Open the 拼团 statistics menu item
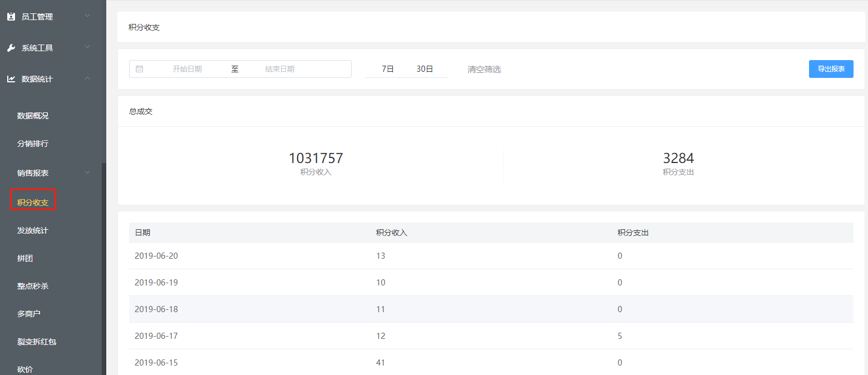 click(x=26, y=259)
